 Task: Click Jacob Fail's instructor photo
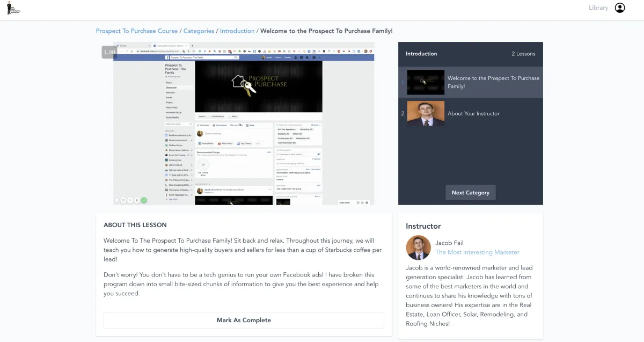419,248
